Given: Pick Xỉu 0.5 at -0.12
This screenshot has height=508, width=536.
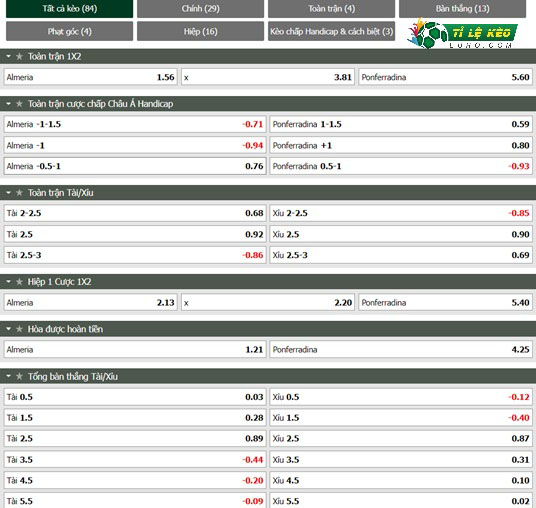Looking at the screenshot, I should 401,397.
